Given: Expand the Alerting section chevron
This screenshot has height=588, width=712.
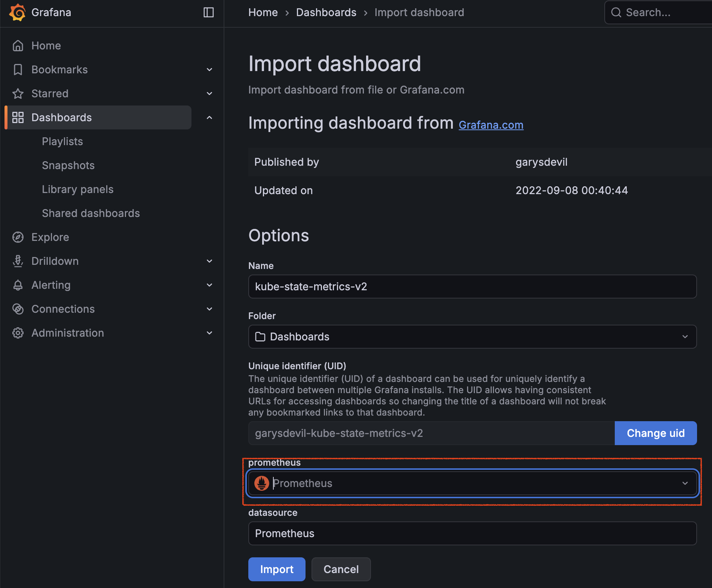Looking at the screenshot, I should [x=209, y=285].
